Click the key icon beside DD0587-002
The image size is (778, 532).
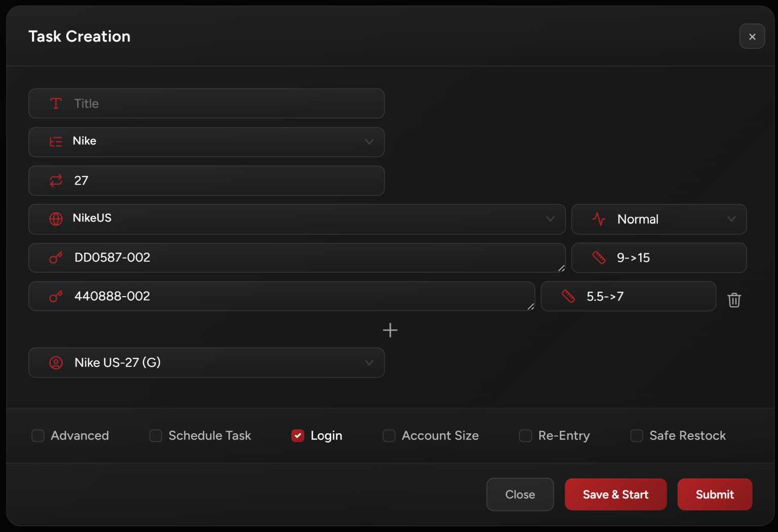[56, 258]
